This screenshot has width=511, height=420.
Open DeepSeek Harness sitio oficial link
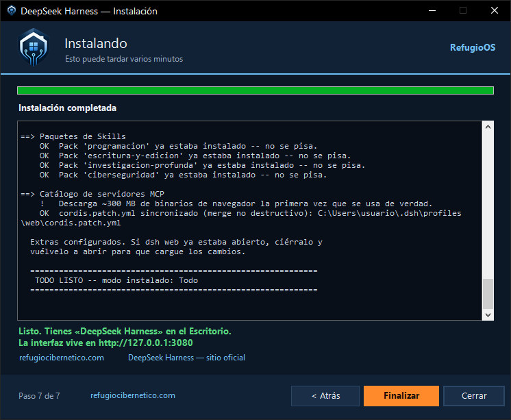(x=186, y=358)
